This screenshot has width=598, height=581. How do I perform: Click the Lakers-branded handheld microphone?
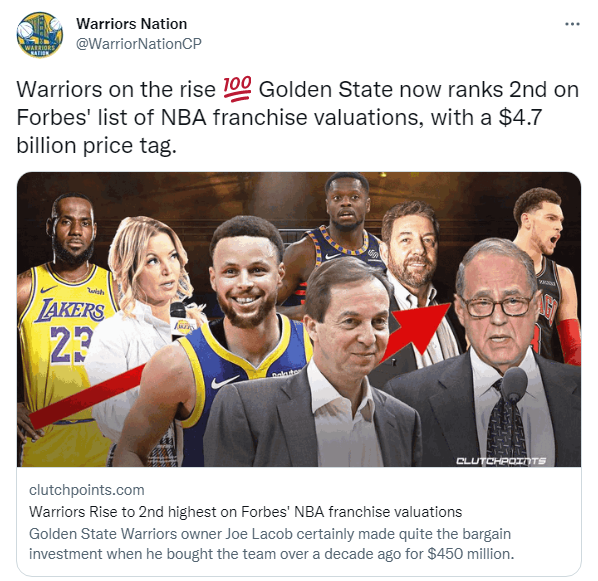[179, 319]
